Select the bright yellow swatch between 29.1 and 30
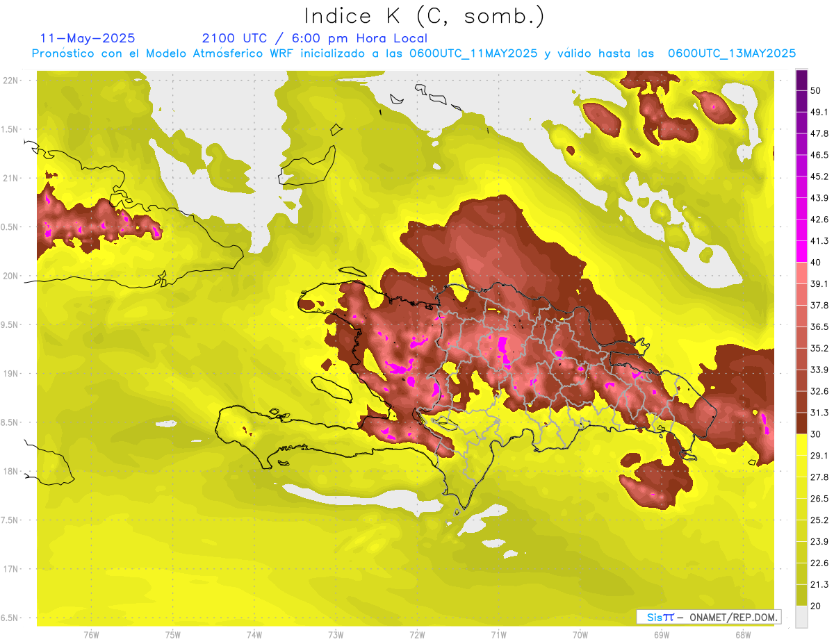834x644 pixels. [802, 445]
